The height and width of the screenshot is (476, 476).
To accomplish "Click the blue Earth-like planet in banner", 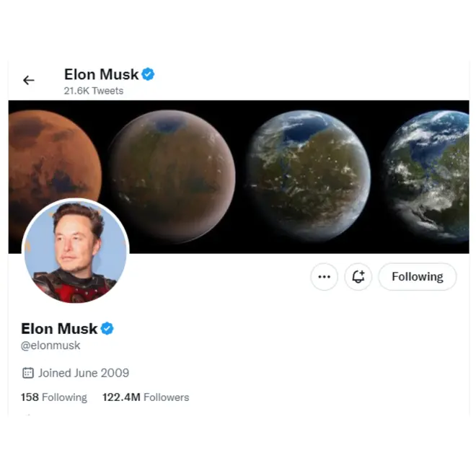I will (426, 176).
